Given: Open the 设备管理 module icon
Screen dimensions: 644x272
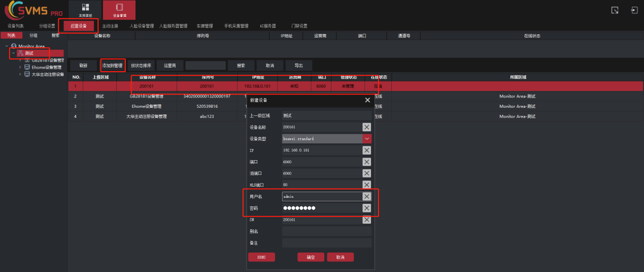Looking at the screenshot, I should pos(119,10).
